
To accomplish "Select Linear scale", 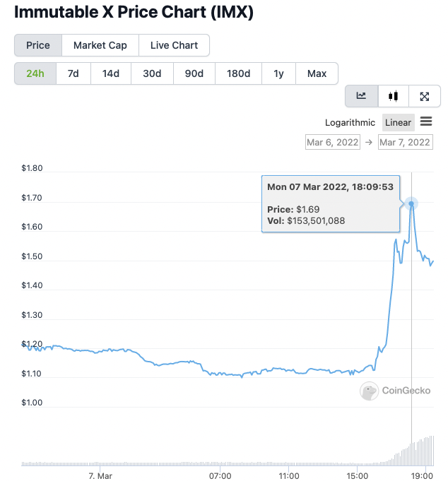I will (398, 123).
